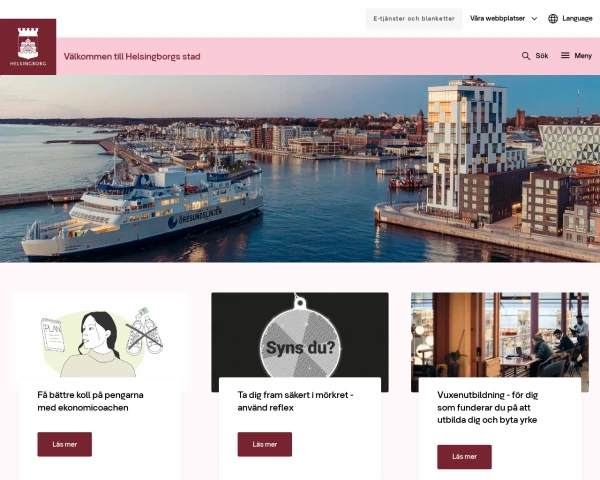600x480 pixels.
Task: Open the library study room photo
Action: point(500,335)
